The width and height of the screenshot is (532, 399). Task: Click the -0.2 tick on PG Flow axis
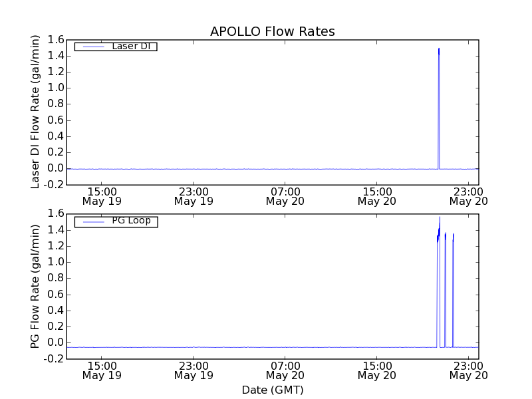(x=54, y=359)
